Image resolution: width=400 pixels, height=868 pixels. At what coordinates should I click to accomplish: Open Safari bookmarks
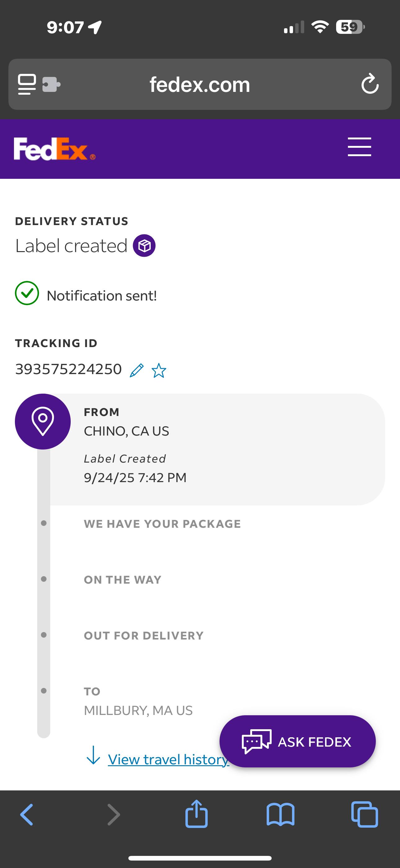pyautogui.click(x=281, y=814)
